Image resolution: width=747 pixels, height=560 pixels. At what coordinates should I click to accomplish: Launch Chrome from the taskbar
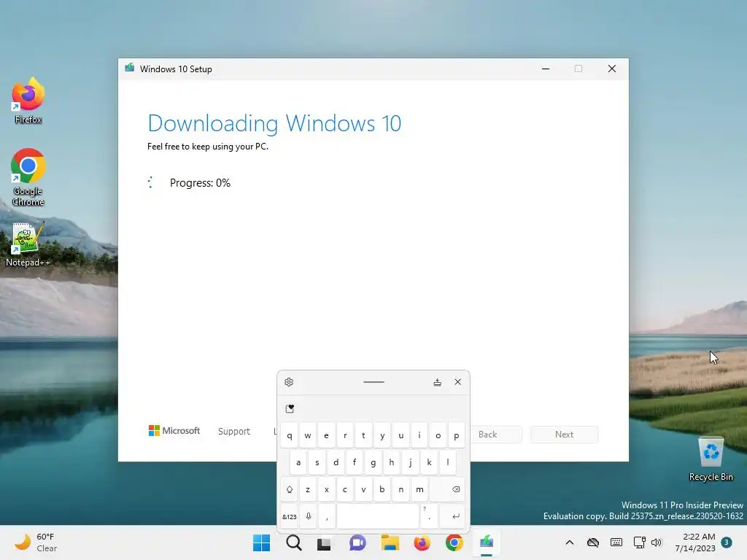[x=454, y=542]
